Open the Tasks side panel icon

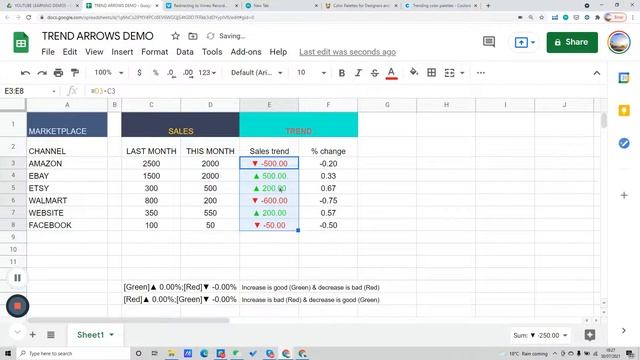pyautogui.click(x=624, y=143)
